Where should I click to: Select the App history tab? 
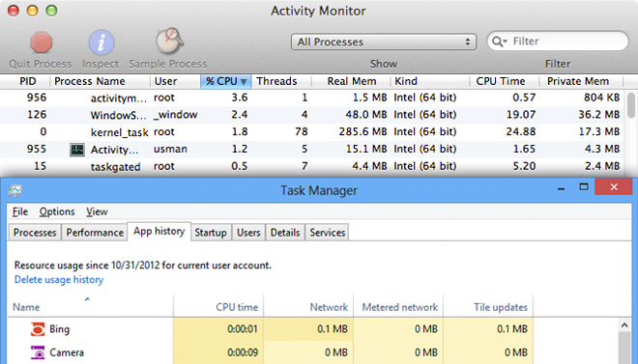tap(159, 231)
